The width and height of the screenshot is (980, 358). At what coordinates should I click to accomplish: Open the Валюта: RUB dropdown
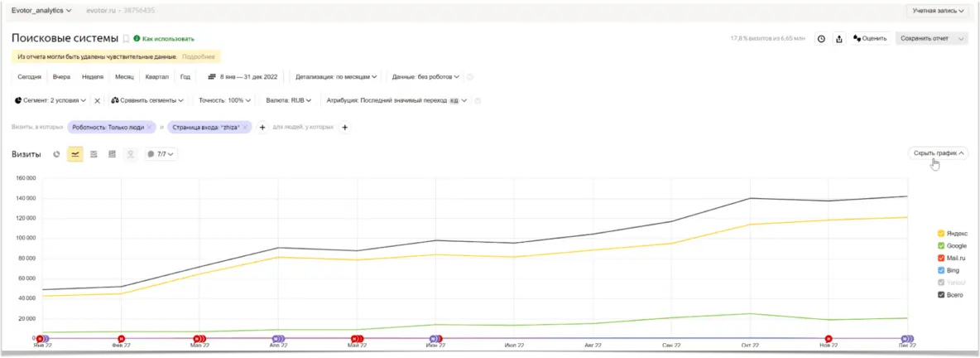tap(288, 100)
